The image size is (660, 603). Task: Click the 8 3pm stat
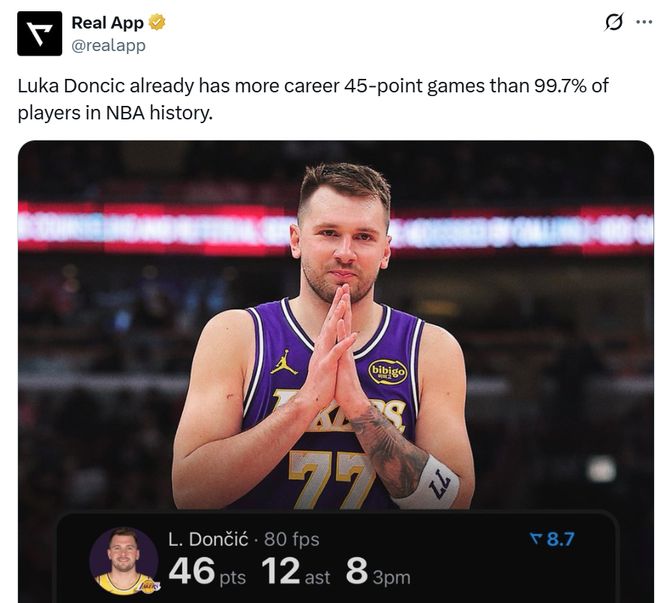[x=377, y=573]
